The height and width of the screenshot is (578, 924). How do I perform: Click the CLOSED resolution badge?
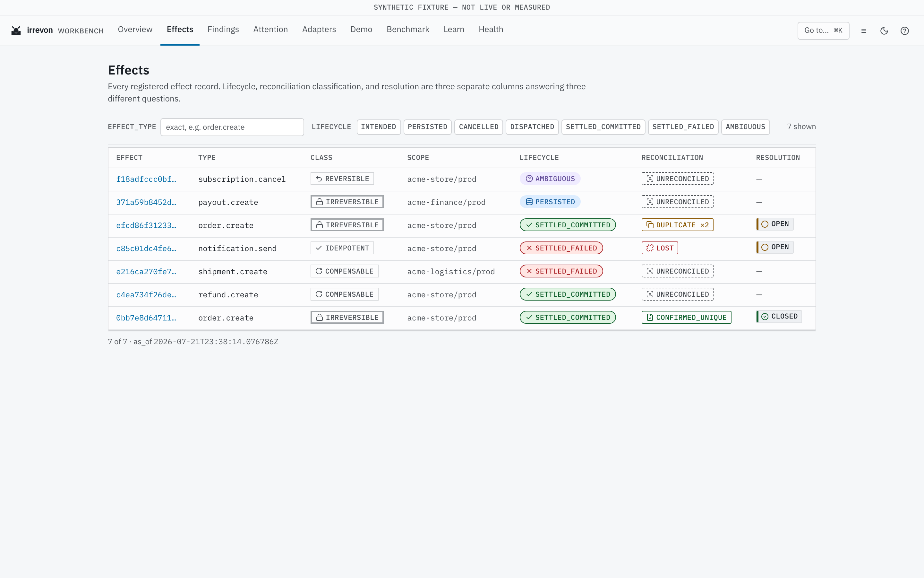779,317
